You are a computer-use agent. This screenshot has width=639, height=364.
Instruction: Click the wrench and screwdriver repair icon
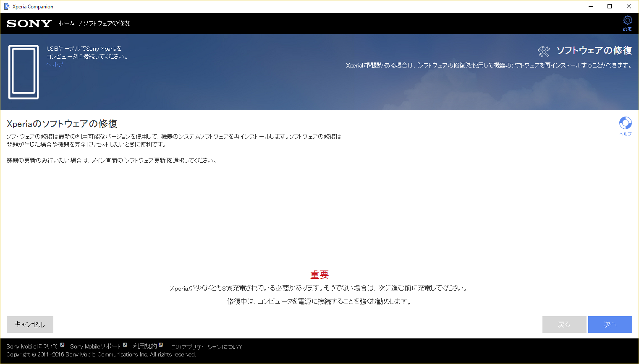pos(544,51)
